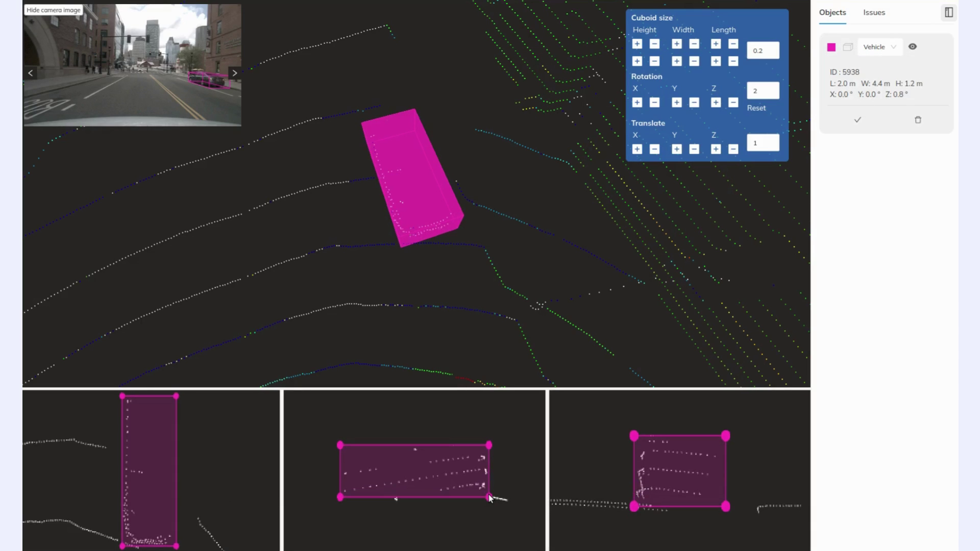Confirm cuboid with the checkmark icon

tap(857, 120)
